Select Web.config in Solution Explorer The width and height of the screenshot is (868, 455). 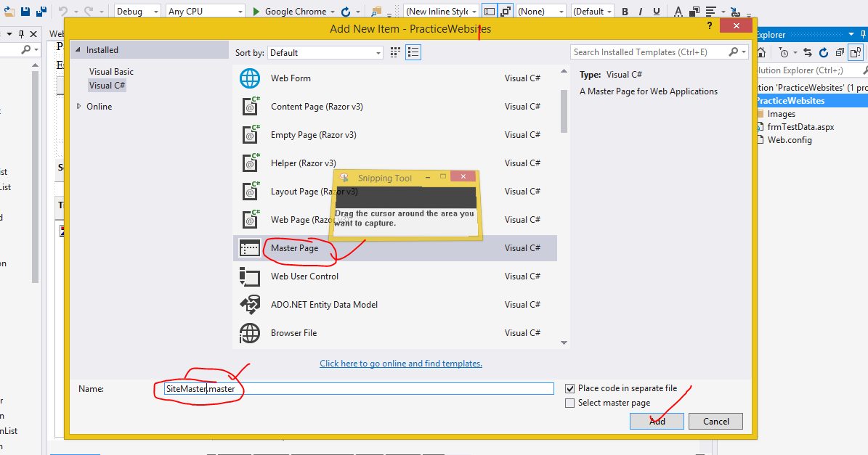790,139
